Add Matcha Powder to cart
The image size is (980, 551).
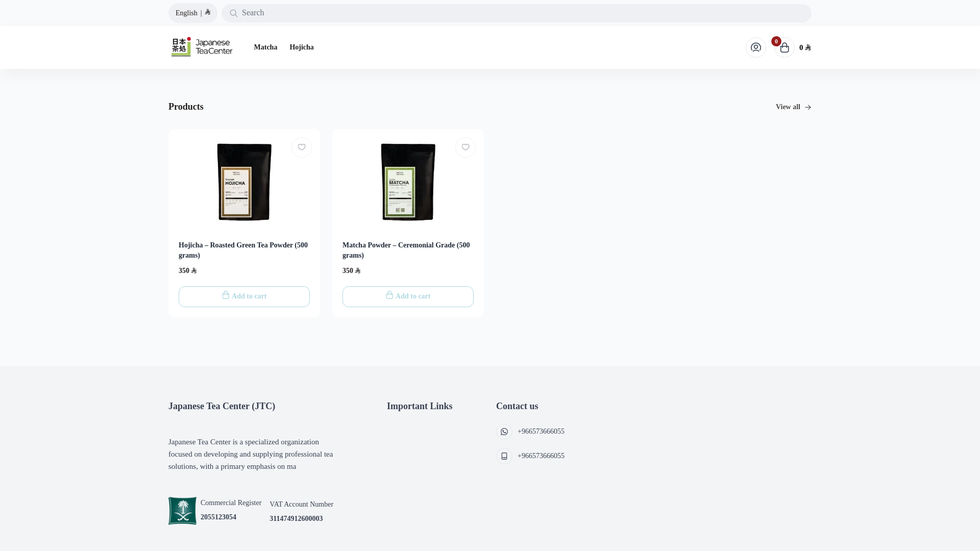tap(408, 296)
